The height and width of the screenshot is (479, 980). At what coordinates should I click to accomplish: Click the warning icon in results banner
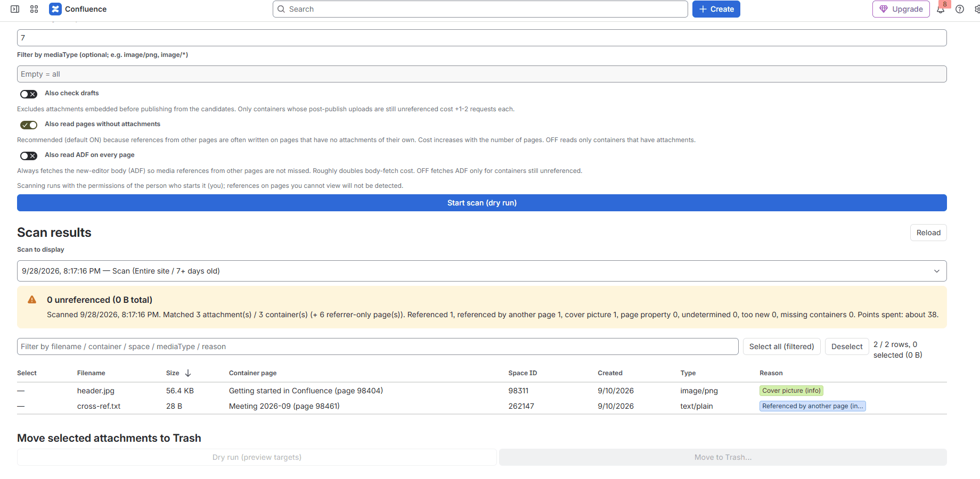point(32,300)
